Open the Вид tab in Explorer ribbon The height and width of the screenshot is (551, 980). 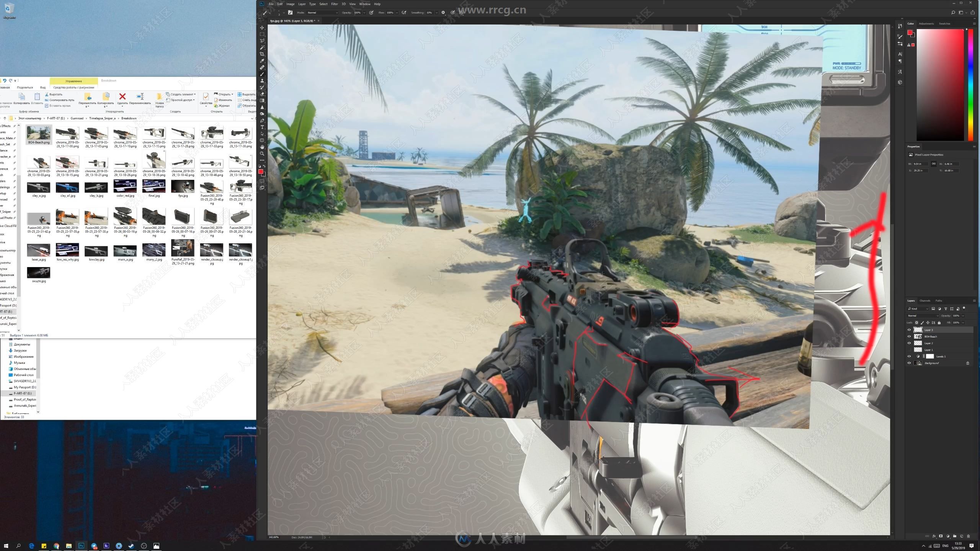coord(43,87)
